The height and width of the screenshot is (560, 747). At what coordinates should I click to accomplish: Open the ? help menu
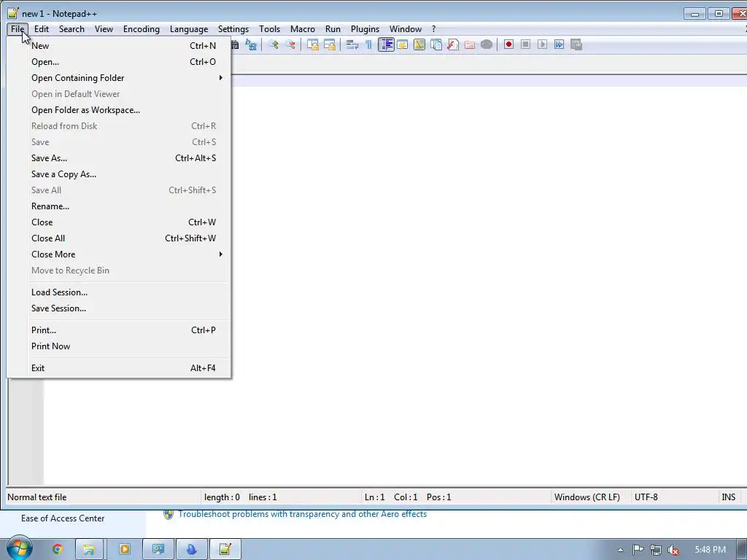pos(433,29)
